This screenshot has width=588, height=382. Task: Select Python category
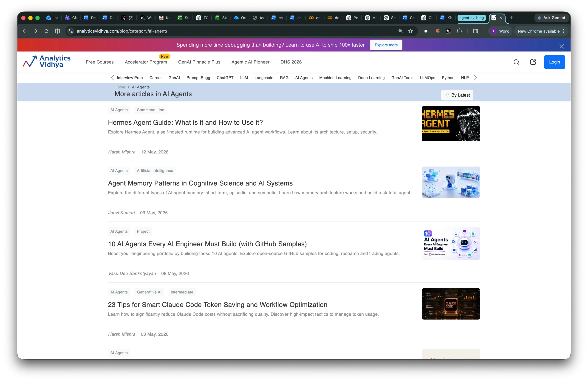coord(448,78)
